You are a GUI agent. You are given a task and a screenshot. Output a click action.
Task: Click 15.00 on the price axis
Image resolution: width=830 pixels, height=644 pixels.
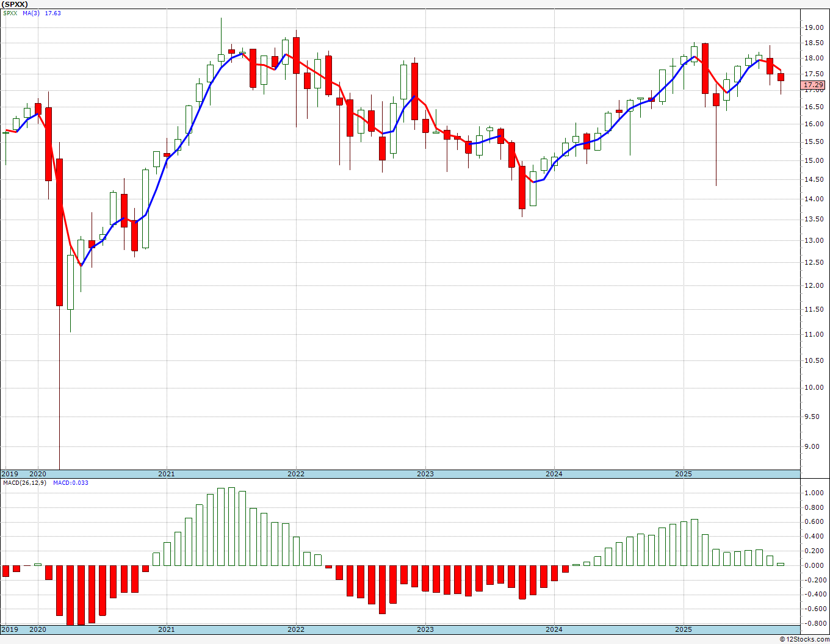pos(813,160)
